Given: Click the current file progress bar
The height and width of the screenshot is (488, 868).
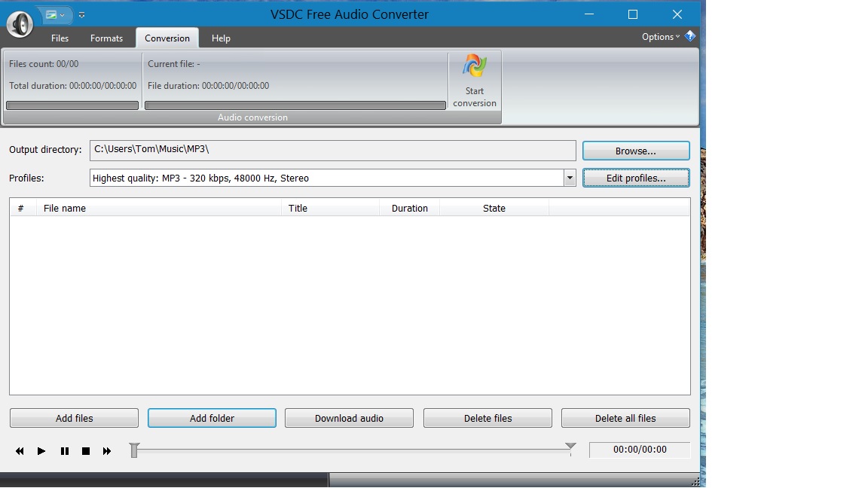Looking at the screenshot, I should click(x=295, y=105).
